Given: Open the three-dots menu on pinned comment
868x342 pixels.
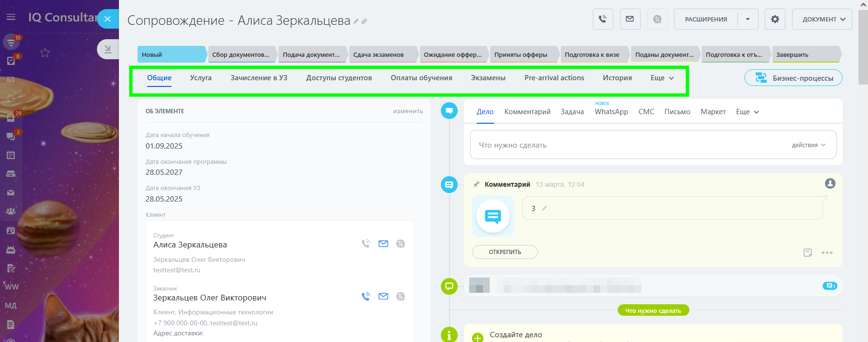Looking at the screenshot, I should 827,253.
